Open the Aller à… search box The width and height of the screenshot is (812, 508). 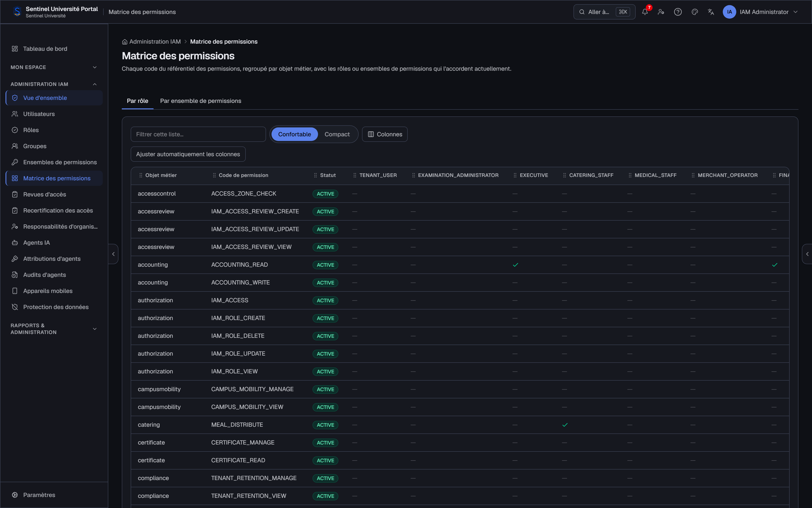(604, 12)
